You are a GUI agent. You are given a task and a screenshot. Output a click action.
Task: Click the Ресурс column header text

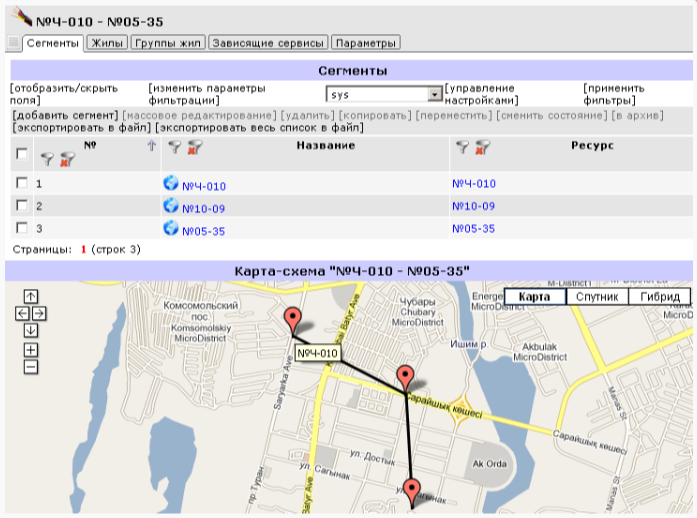tap(593, 145)
